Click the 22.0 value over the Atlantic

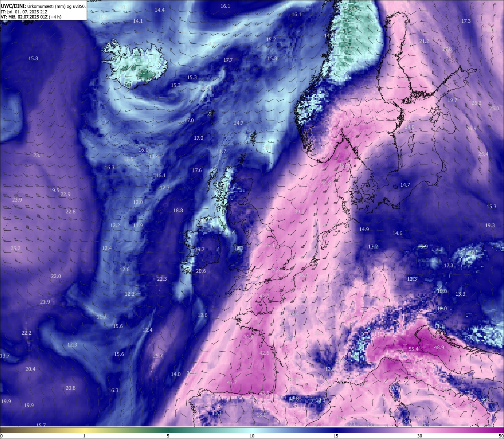coord(56,276)
